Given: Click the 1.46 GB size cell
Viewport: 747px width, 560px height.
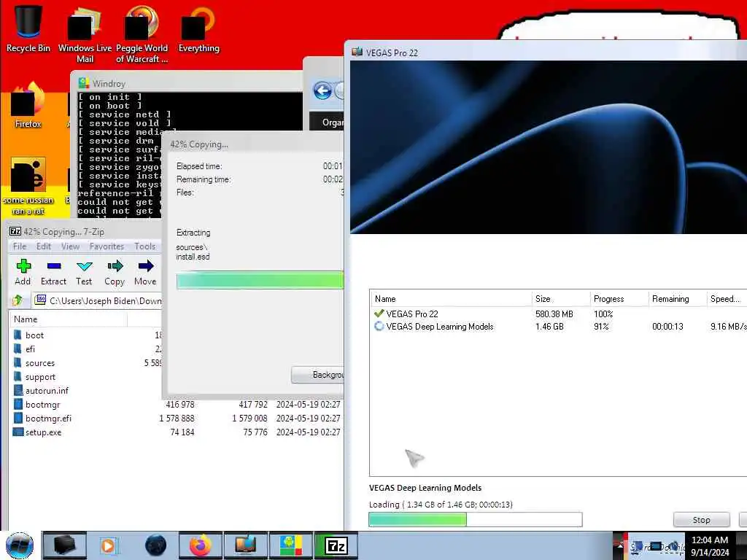Looking at the screenshot, I should coord(549,326).
